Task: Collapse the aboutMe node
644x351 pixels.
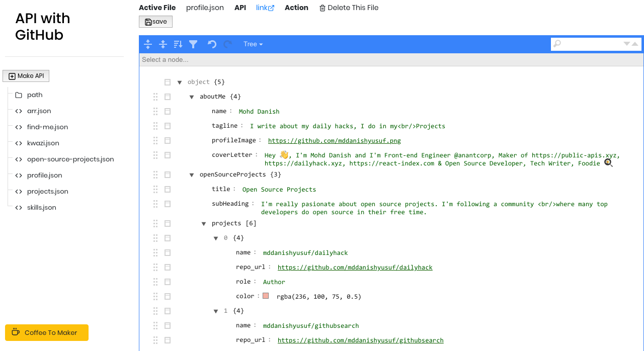Action: point(192,97)
